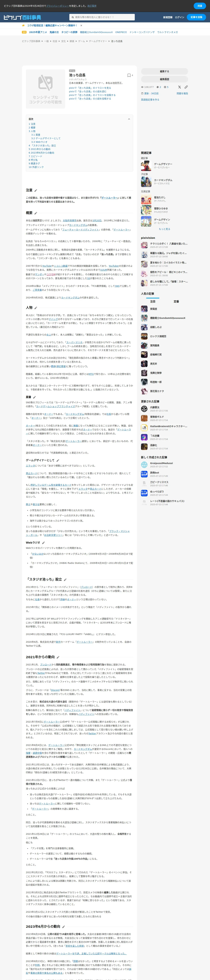Open 内藤雷汰 updated article icon

(144, 409)
